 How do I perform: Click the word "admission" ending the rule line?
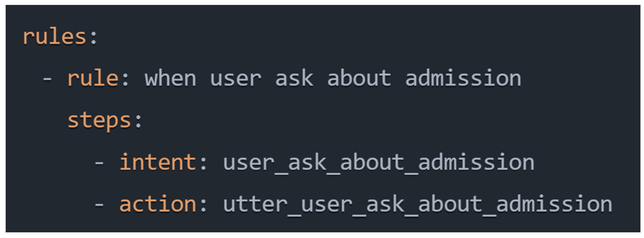tap(463, 79)
